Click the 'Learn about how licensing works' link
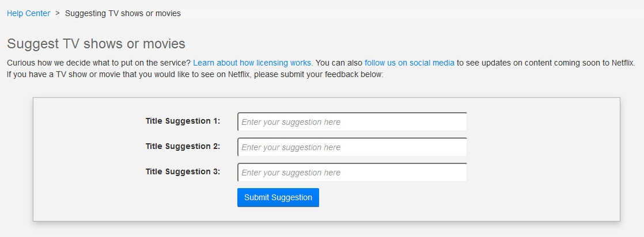644x237 pixels. click(x=253, y=63)
